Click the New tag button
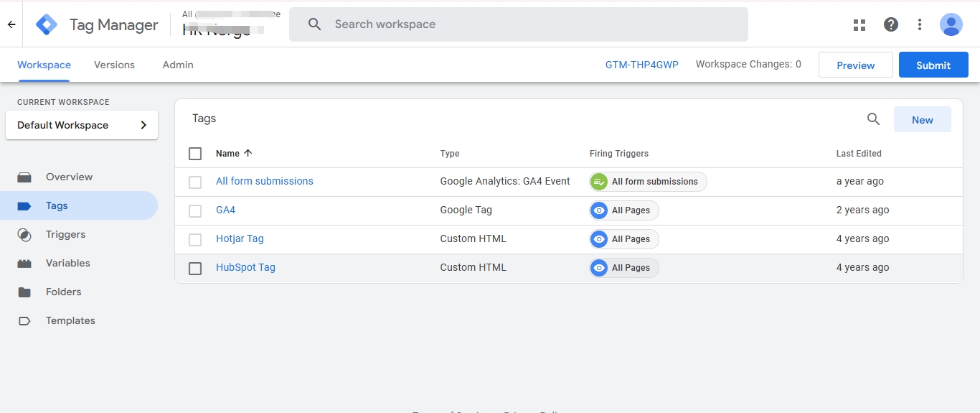Image resolution: width=980 pixels, height=413 pixels. coord(923,120)
